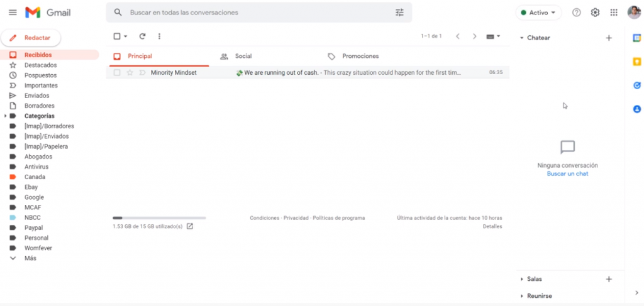The height and width of the screenshot is (306, 644).
Task: Open Google Keep in side panel
Action: [636, 62]
